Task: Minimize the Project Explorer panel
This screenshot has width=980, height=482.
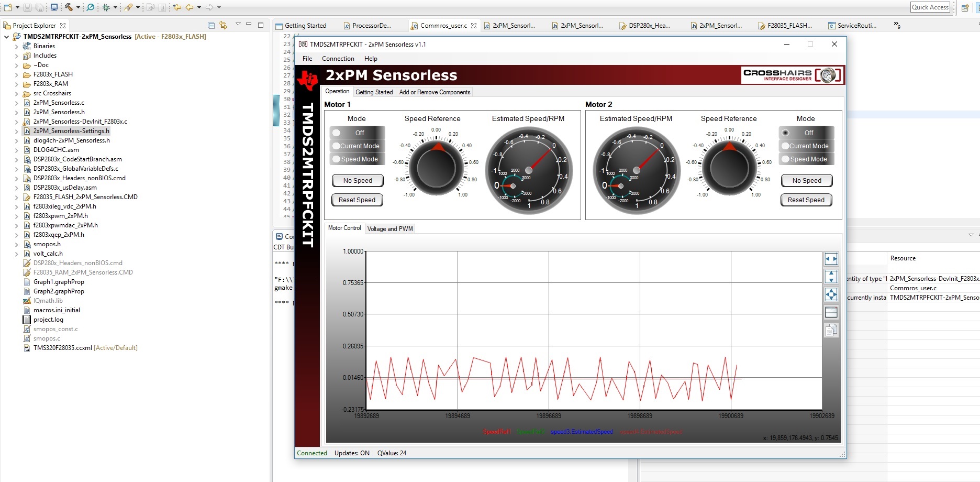Action: coord(249,25)
